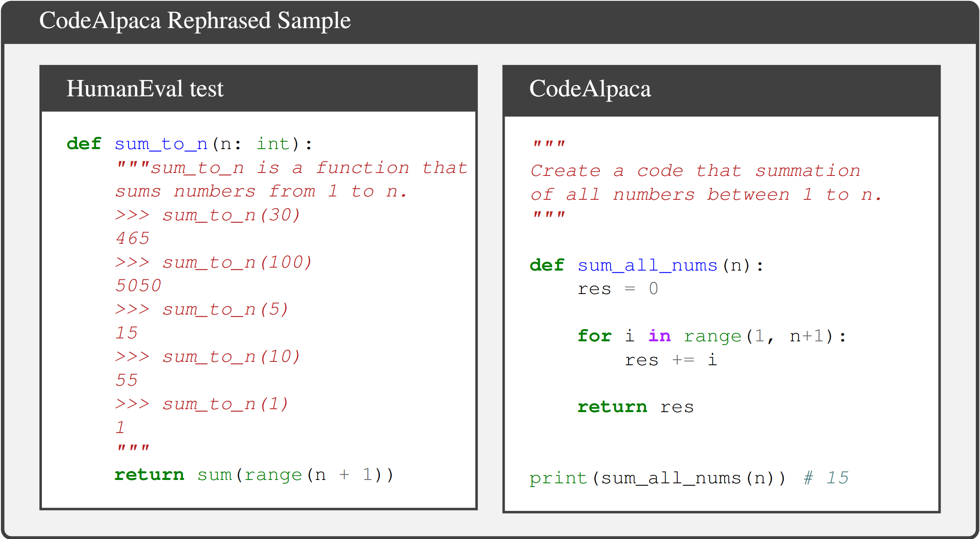Click the output value 5050

click(138, 286)
